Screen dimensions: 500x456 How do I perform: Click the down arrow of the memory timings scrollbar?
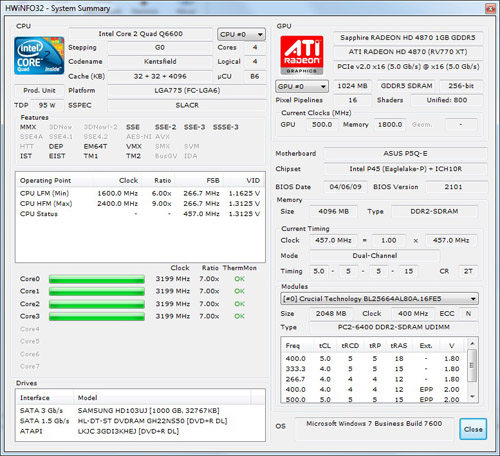point(472,396)
